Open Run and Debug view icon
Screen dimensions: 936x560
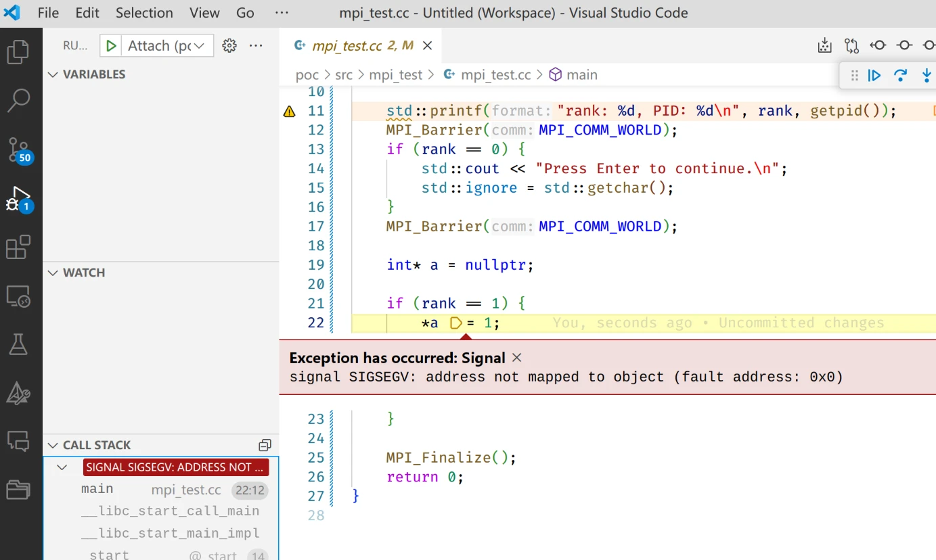click(18, 199)
